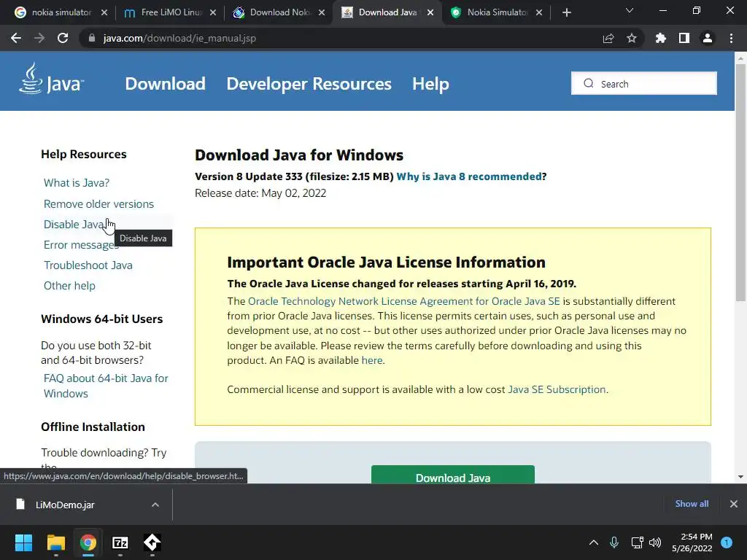The height and width of the screenshot is (560, 747).
Task: Open Java SE Subscription link
Action: tap(557, 389)
